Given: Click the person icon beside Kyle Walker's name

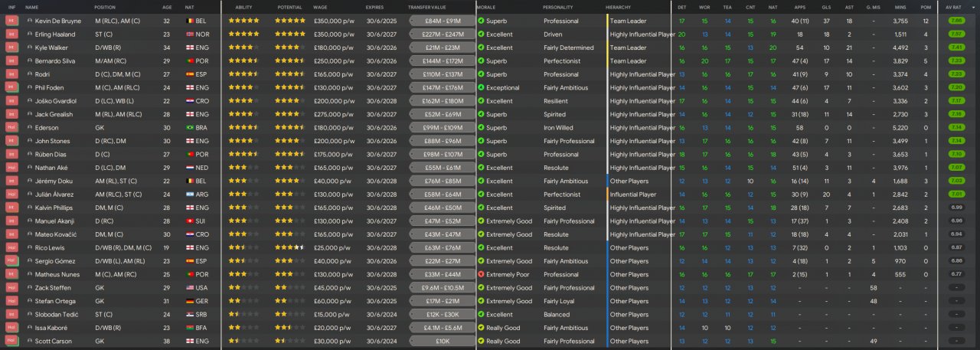Looking at the screenshot, I should [x=29, y=47].
